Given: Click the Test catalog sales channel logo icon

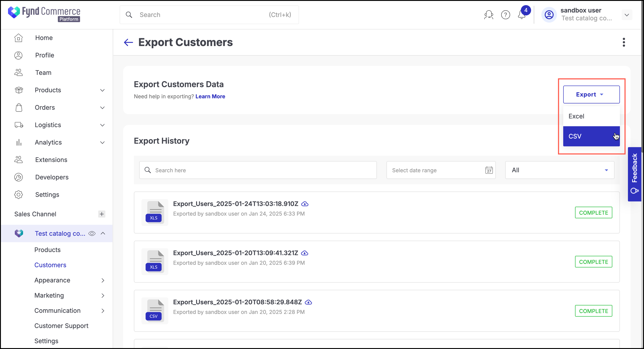Looking at the screenshot, I should (19, 233).
